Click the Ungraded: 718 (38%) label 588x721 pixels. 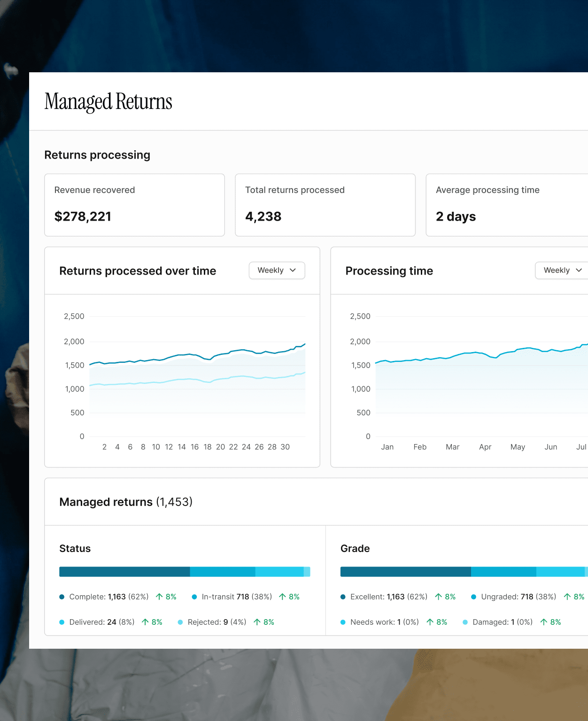pyautogui.click(x=519, y=597)
